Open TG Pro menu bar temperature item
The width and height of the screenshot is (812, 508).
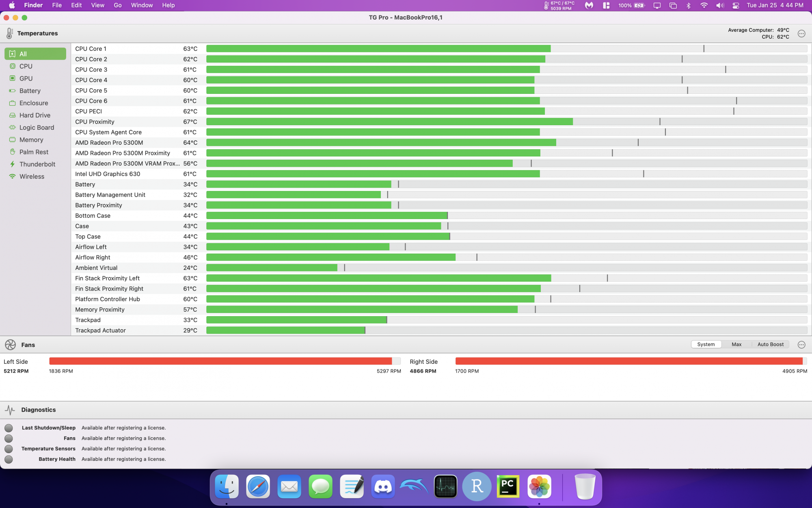pyautogui.click(x=559, y=5)
